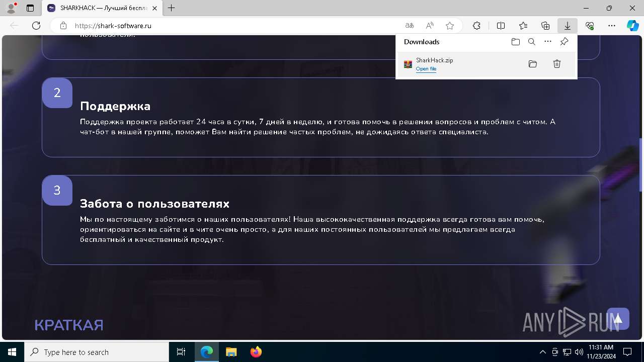
Task: Open Settings and more ellipsis menu
Action: pyautogui.click(x=612, y=26)
